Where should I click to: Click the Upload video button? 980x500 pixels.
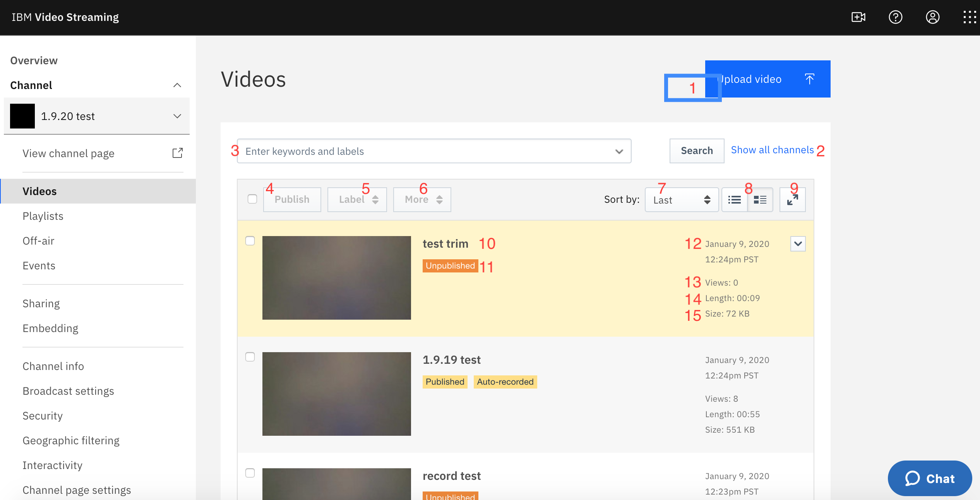tap(768, 79)
